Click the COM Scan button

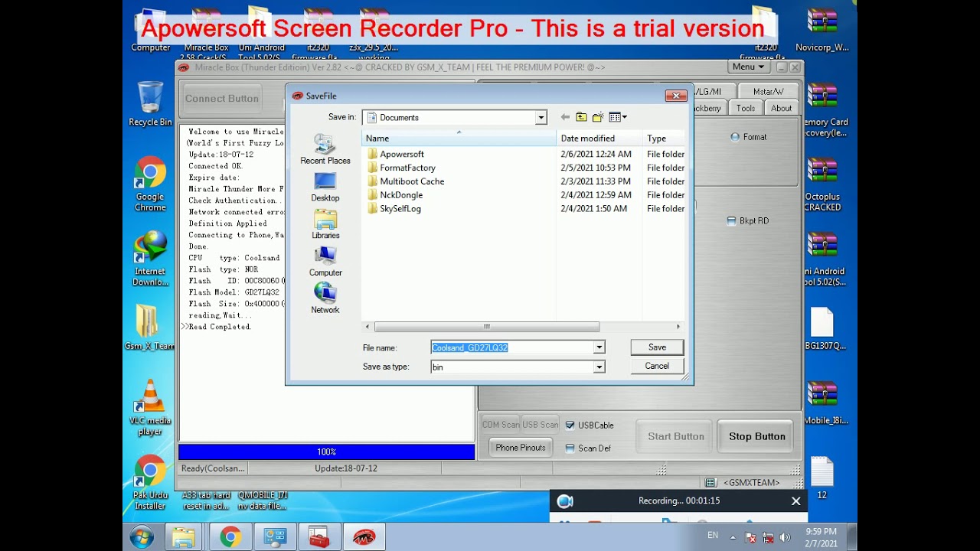(501, 425)
